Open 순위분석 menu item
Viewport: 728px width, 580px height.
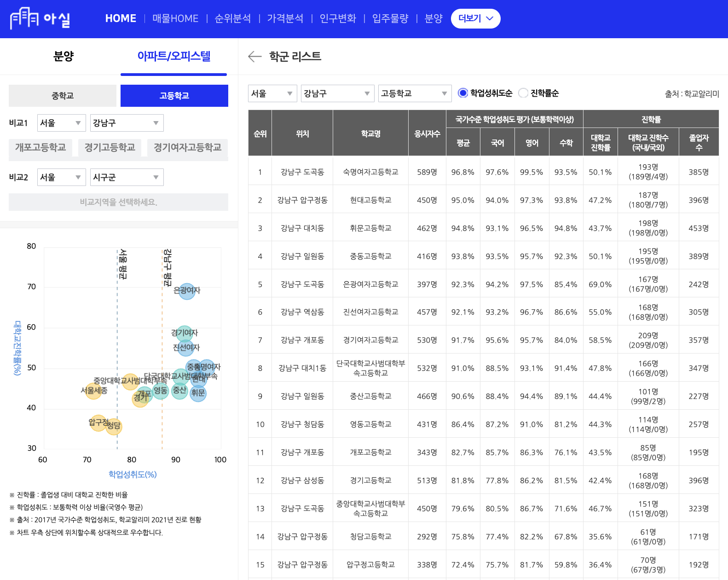click(x=233, y=18)
